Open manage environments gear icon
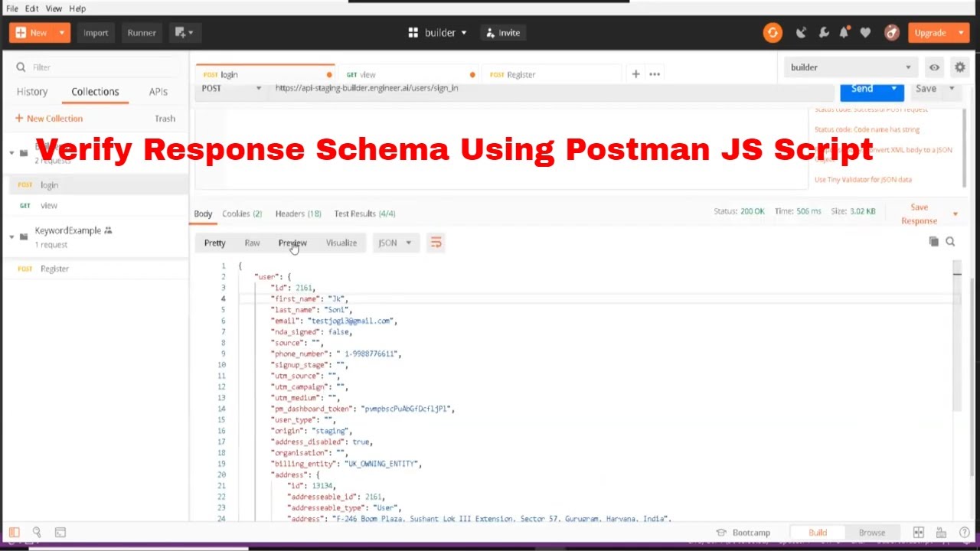The image size is (980, 551). 959,67
